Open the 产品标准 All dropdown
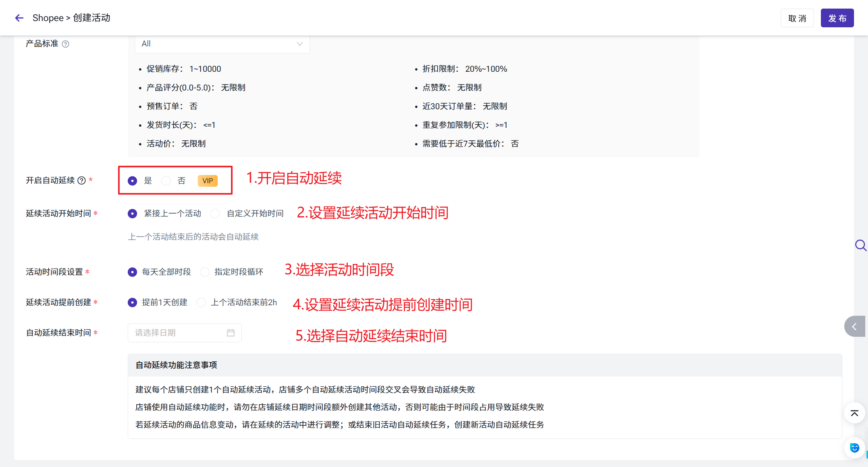This screenshot has width=868, height=467. (x=222, y=44)
